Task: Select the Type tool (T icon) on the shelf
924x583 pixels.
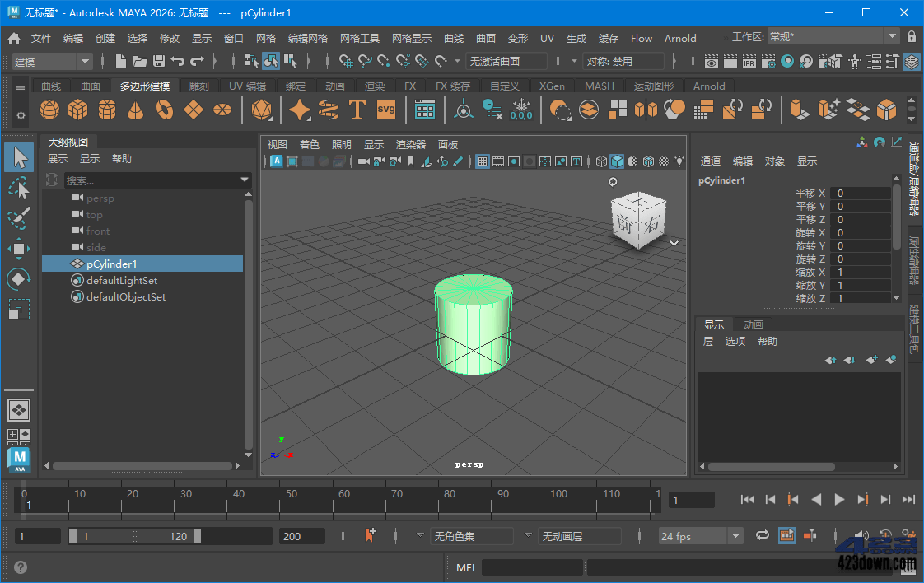Action: [x=357, y=109]
